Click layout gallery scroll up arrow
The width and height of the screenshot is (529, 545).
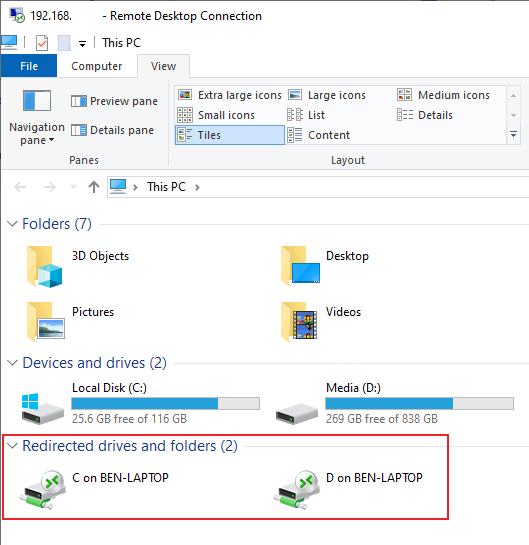click(513, 95)
